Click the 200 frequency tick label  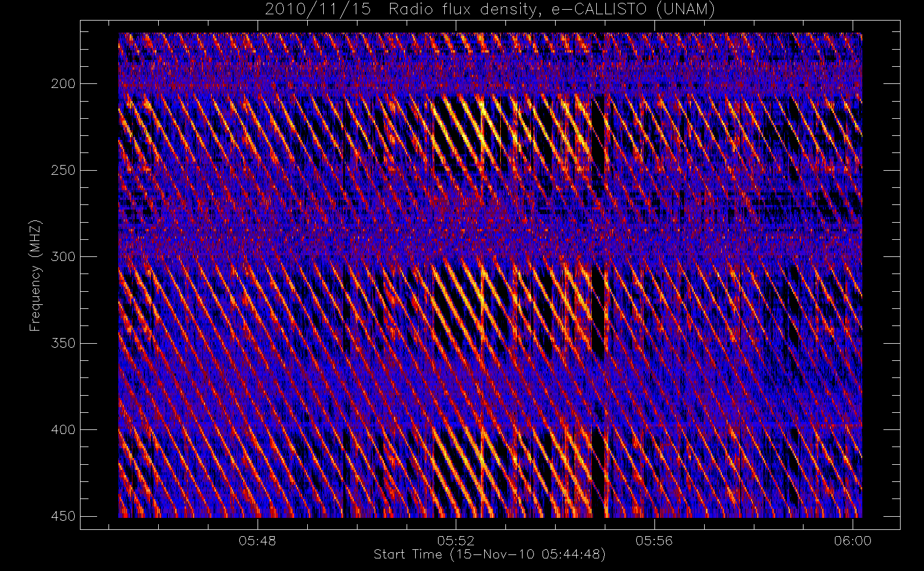point(63,84)
